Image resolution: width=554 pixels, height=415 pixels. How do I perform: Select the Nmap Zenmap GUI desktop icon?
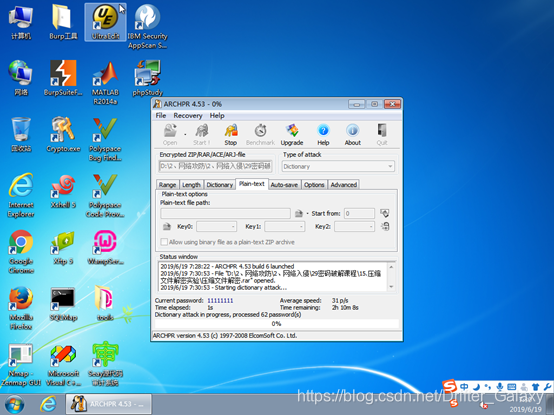(21, 365)
